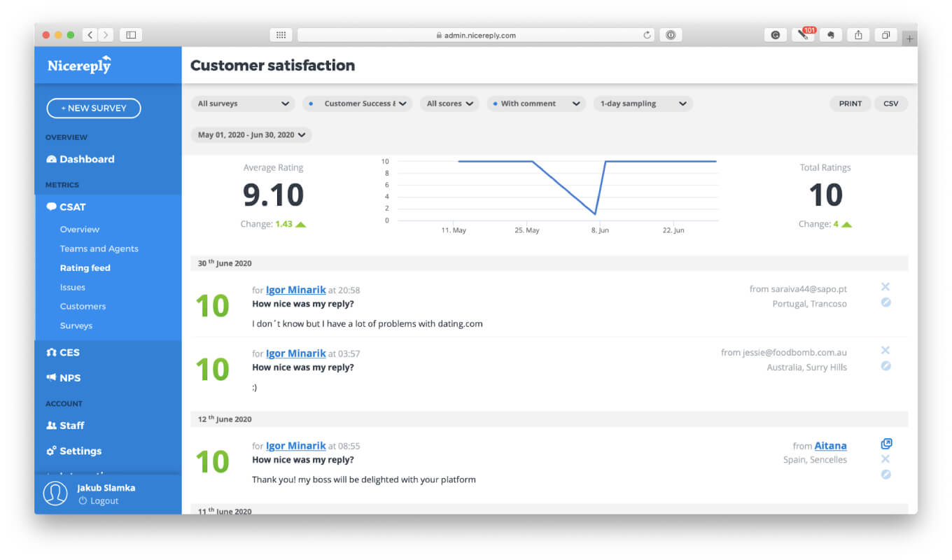Open the With comment filter
952x560 pixels.
click(536, 104)
